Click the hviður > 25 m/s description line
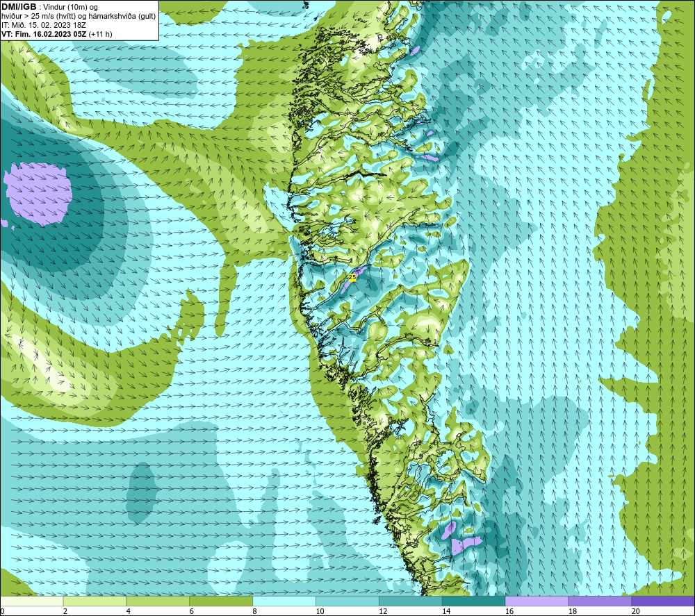 (x=79, y=16)
